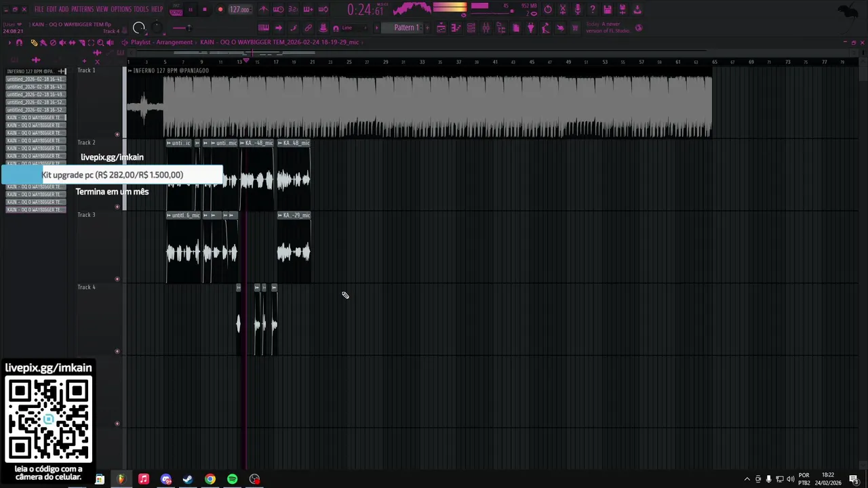Click the Pause/Play button
This screenshot has height=488, width=868.
pos(191,9)
